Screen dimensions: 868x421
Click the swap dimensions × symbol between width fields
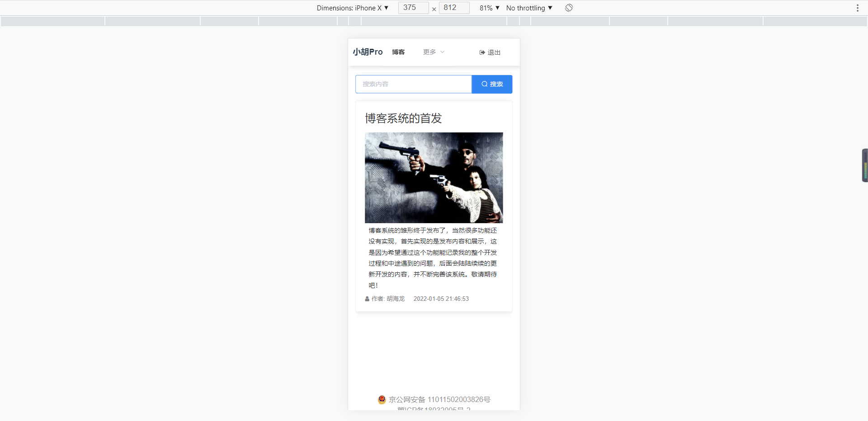coord(434,9)
